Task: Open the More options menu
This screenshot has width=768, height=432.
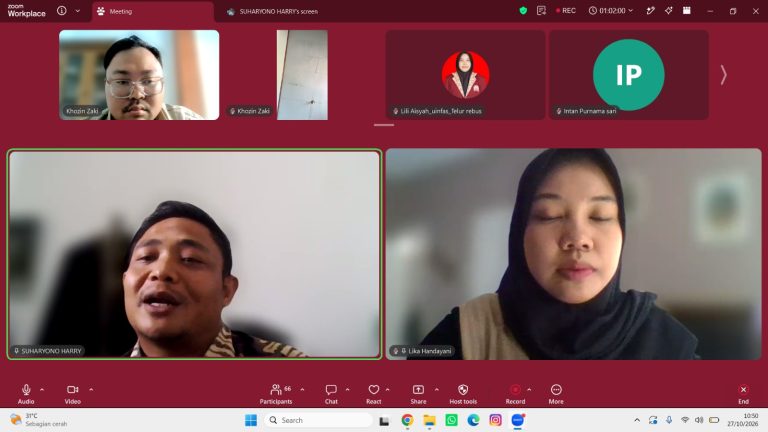Action: [x=556, y=394]
